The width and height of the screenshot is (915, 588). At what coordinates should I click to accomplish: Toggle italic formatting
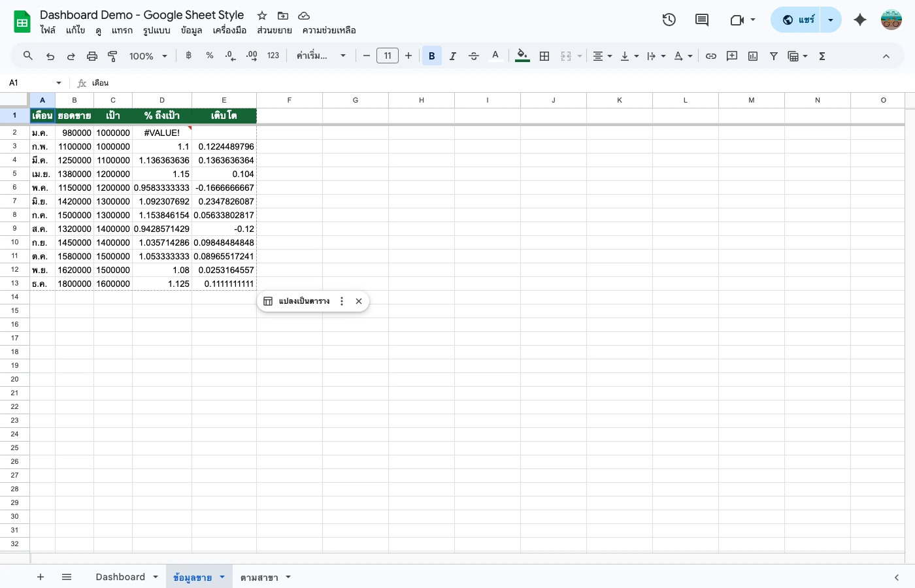(452, 56)
